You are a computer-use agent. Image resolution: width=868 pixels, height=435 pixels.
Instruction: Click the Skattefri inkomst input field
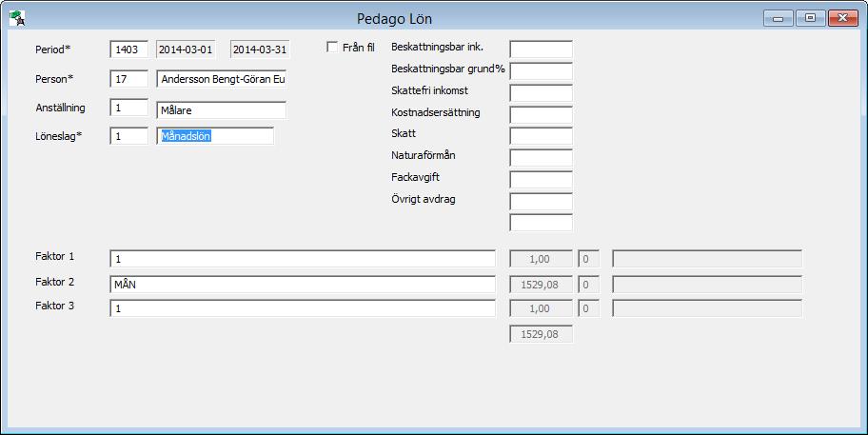[x=541, y=92]
